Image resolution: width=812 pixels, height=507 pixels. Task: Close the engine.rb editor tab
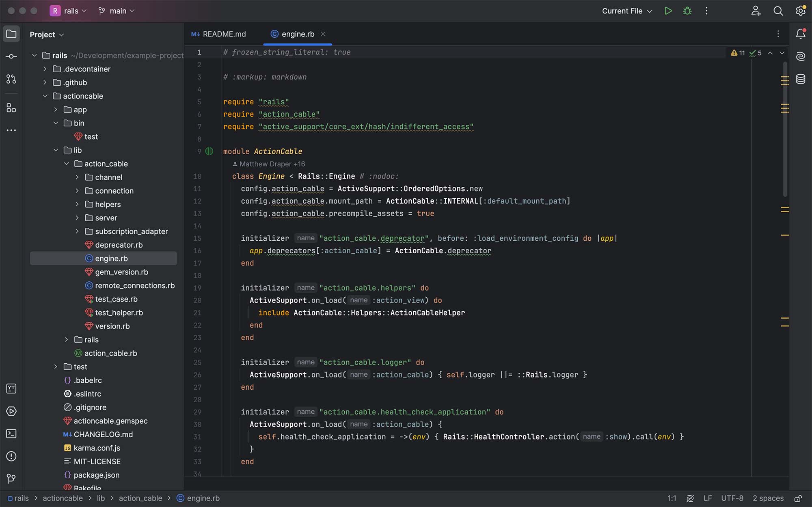point(323,34)
